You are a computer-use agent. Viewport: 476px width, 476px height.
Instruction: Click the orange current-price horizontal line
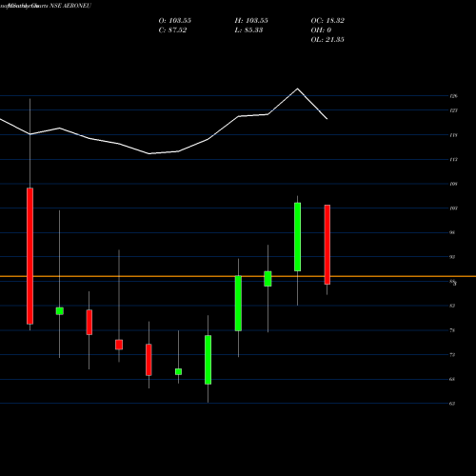point(238,276)
